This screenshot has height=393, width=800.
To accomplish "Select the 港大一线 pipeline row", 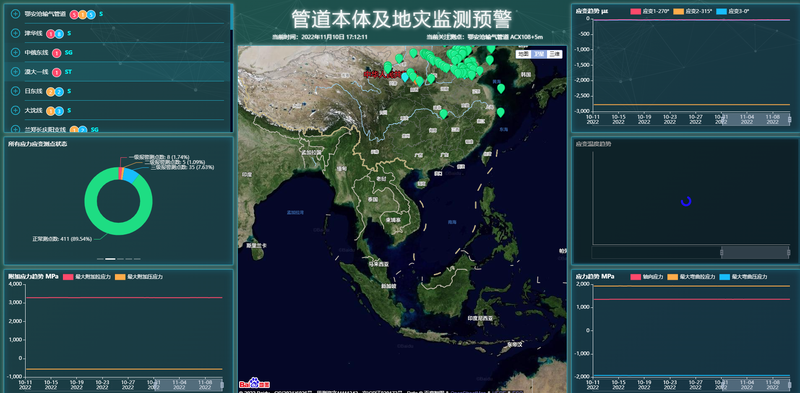I will [x=118, y=72].
